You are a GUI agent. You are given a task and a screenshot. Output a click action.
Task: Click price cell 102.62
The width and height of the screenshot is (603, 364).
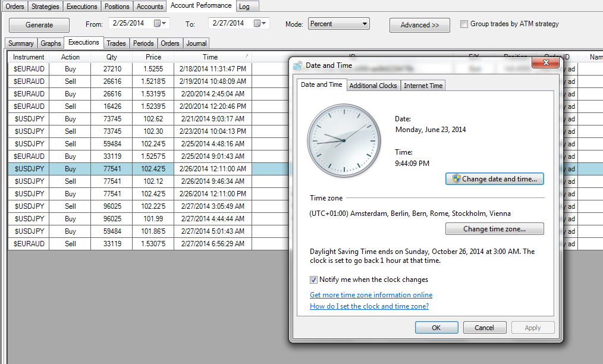(x=153, y=119)
